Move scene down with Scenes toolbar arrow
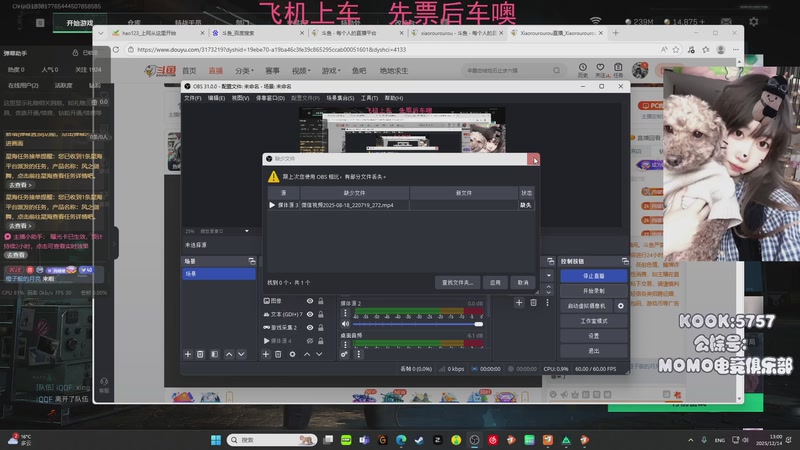Image resolution: width=800 pixels, height=450 pixels. click(241, 354)
